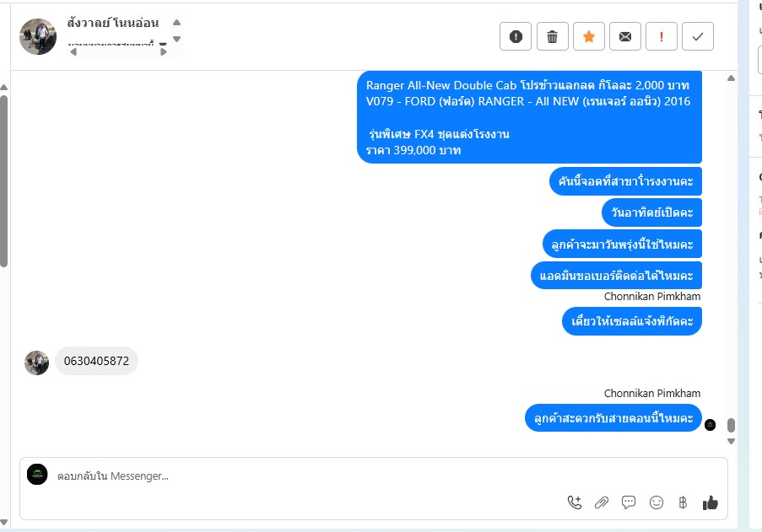Attach a file using paperclip icon
The image size is (762, 532).
point(602,502)
